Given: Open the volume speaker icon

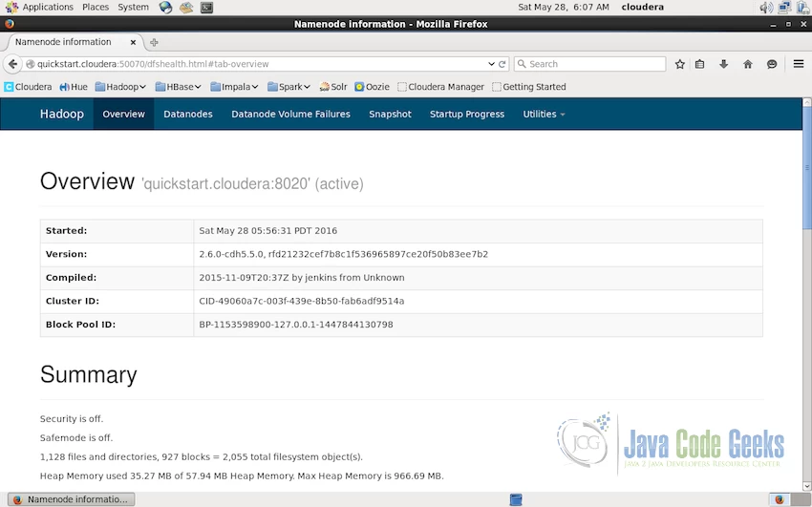Looking at the screenshot, I should [766, 8].
